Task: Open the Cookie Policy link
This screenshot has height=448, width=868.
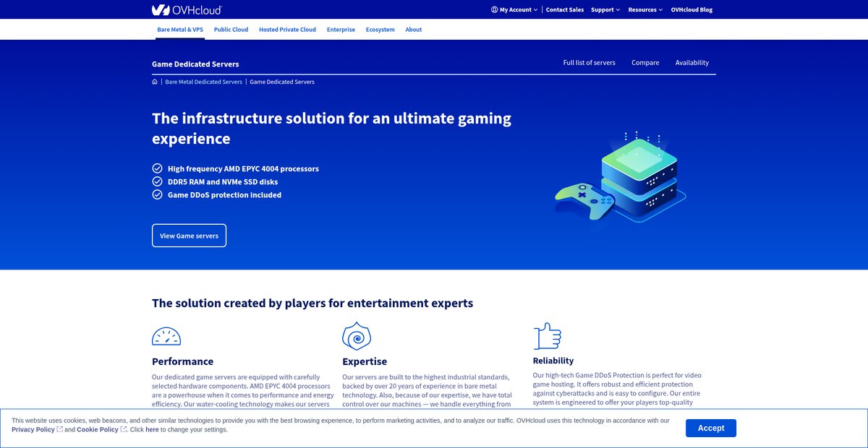Action: (x=98, y=429)
